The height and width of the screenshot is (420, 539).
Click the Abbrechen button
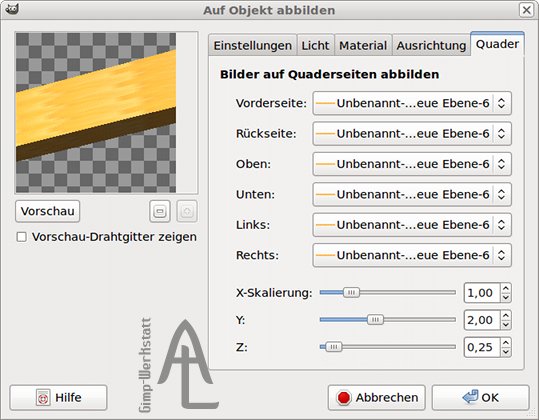coord(377,397)
